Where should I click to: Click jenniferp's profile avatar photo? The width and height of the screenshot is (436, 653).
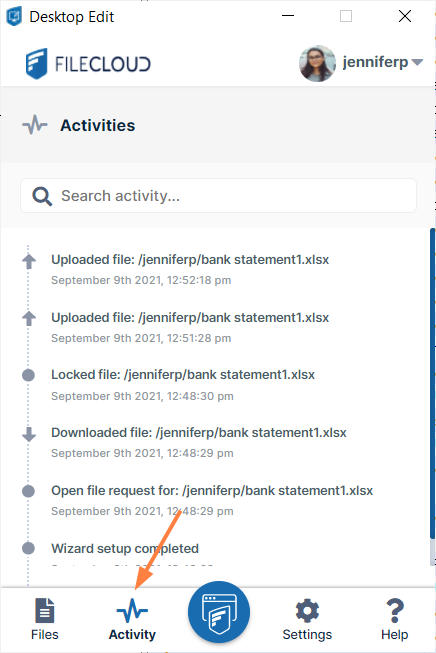(x=317, y=63)
